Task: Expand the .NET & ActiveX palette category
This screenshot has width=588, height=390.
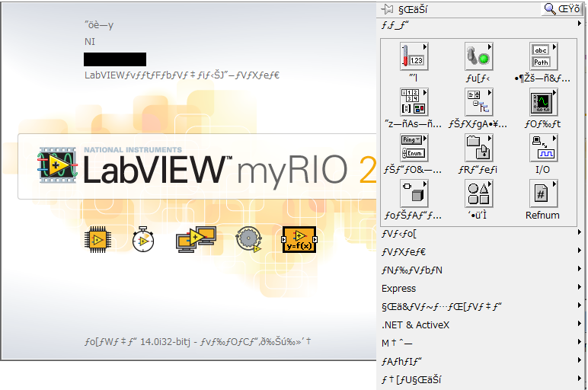Action: pos(481,324)
